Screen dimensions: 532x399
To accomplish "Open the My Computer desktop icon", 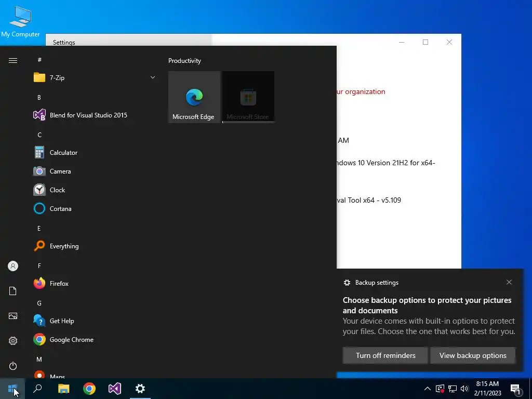I will [20, 21].
